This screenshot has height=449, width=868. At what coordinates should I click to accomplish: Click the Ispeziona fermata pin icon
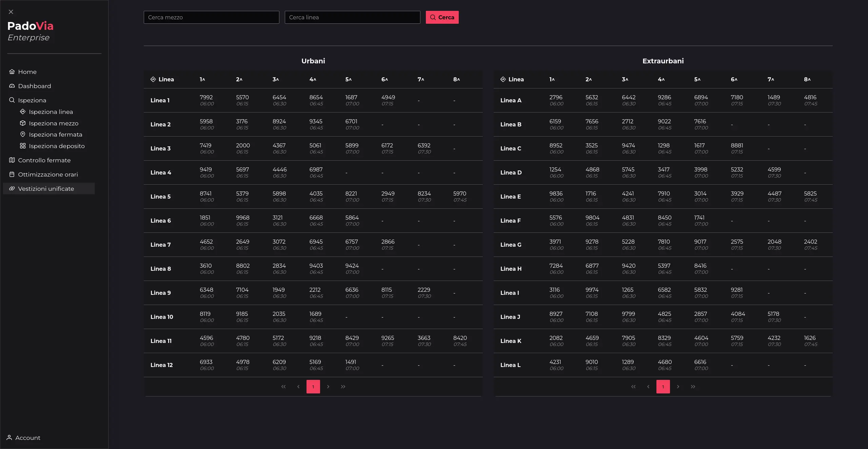tap(23, 134)
